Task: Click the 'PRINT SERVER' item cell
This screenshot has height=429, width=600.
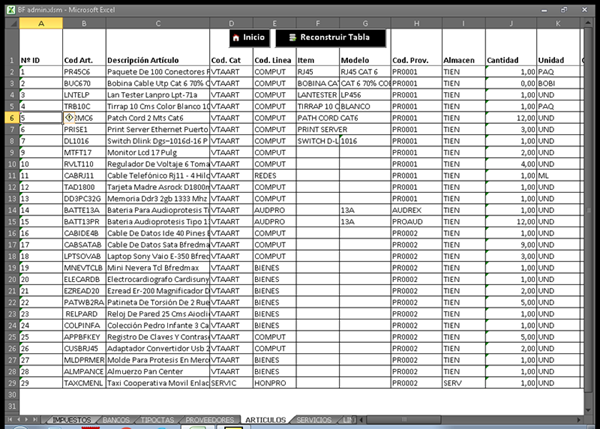Action: (318, 129)
